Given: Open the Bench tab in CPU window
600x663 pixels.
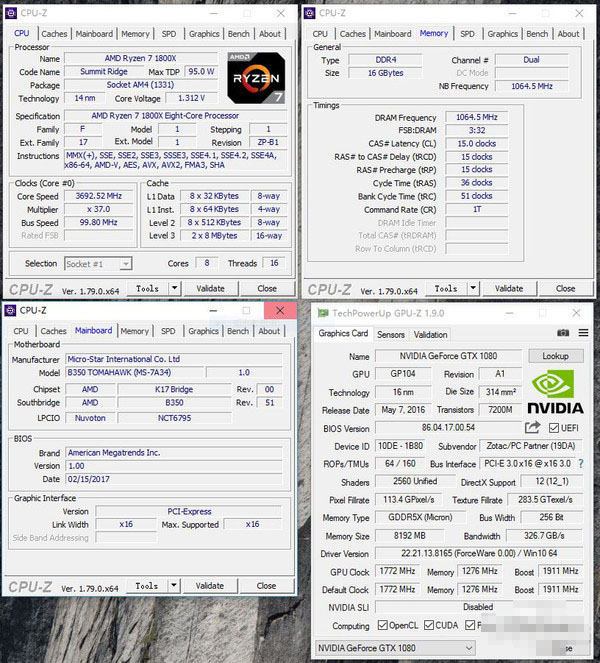Looking at the screenshot, I should pyautogui.click(x=238, y=34).
